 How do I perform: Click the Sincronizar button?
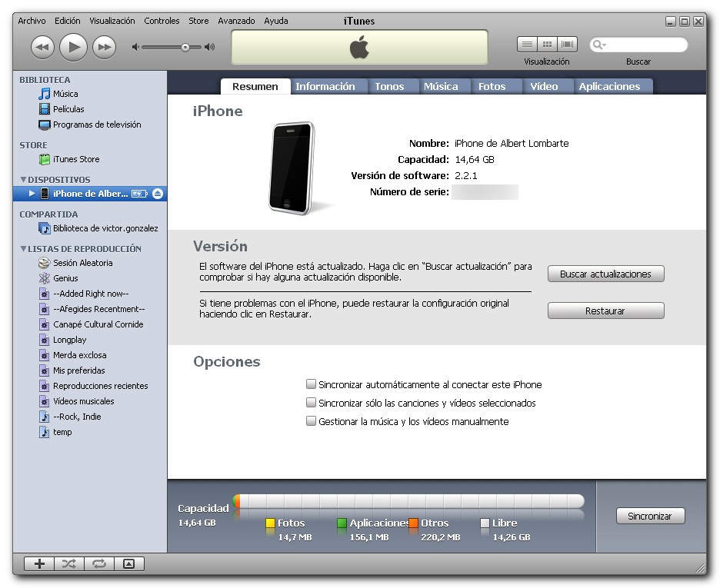[650, 516]
